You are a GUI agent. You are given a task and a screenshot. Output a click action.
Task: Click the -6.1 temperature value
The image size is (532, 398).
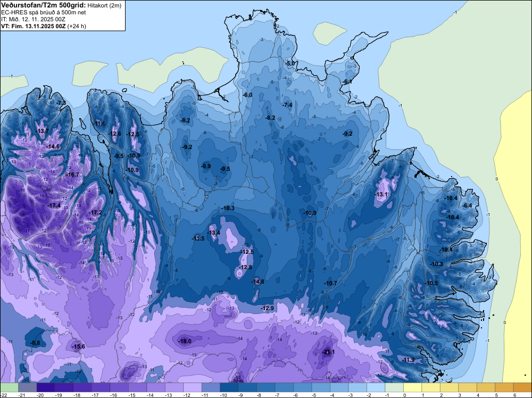[x=347, y=81]
